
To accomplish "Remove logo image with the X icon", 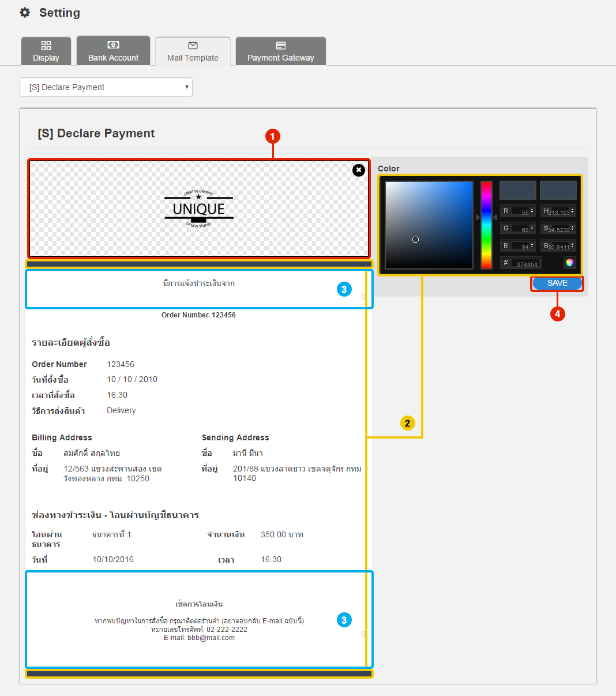I will [359, 170].
